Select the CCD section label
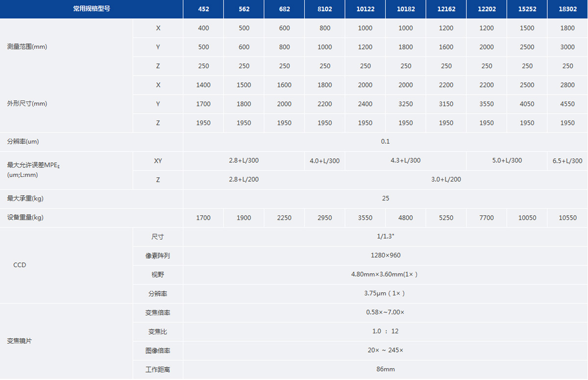The height and width of the screenshot is (380, 588). (x=20, y=265)
